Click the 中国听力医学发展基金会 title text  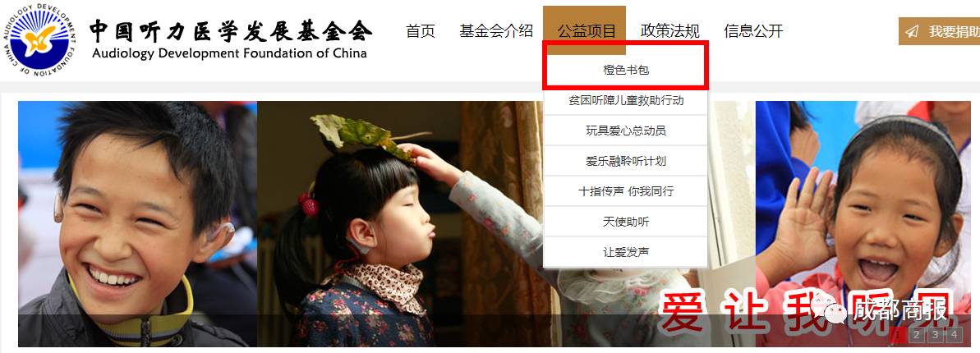coord(230,30)
